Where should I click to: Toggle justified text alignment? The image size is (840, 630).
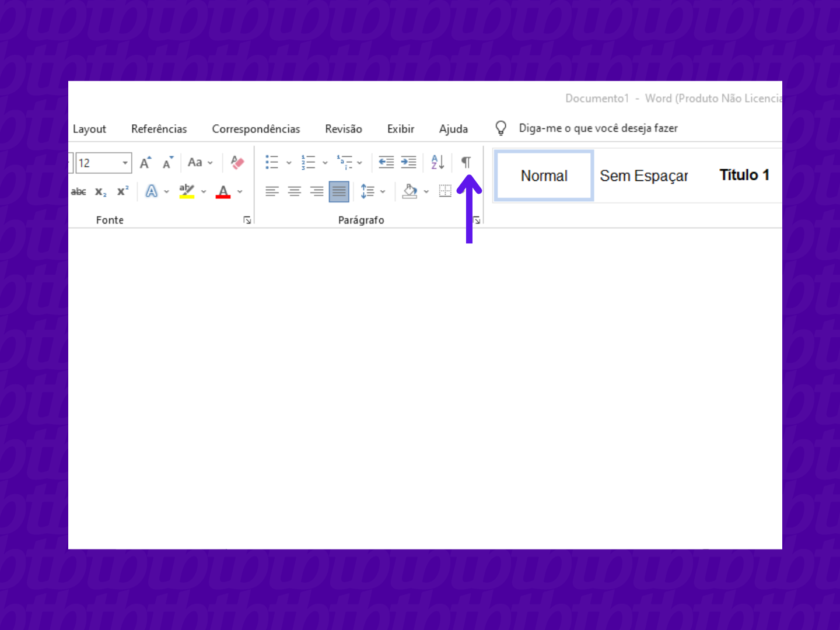tap(339, 191)
